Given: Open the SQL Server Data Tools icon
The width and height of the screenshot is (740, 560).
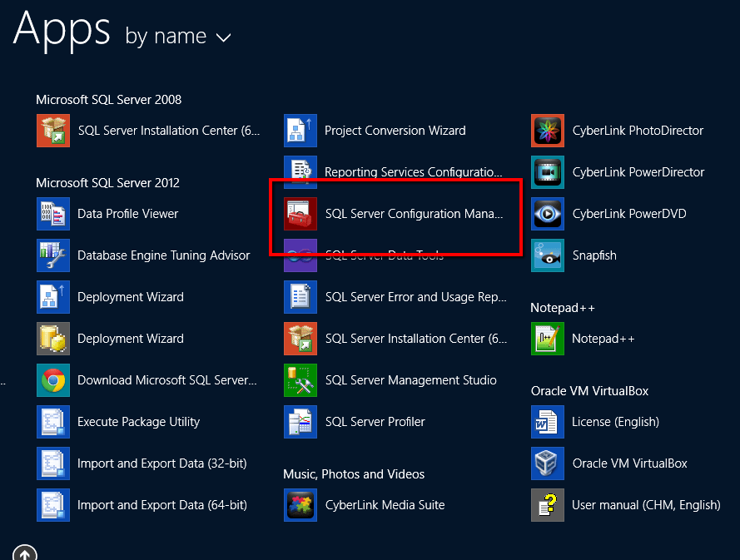Looking at the screenshot, I should click(x=300, y=255).
